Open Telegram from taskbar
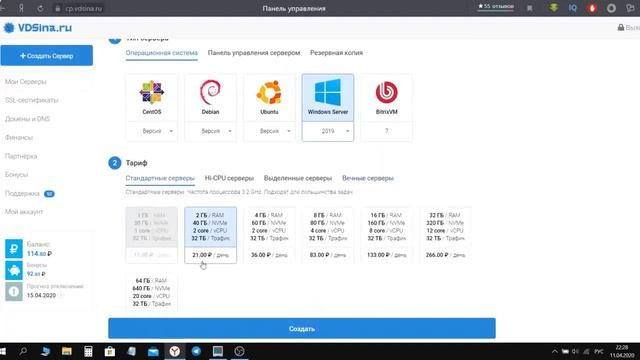 (196, 351)
